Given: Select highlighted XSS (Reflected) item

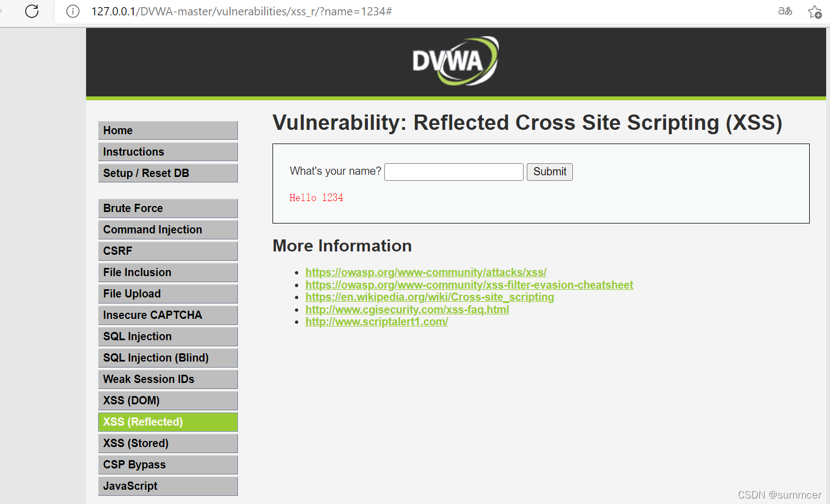Looking at the screenshot, I should 168,422.
